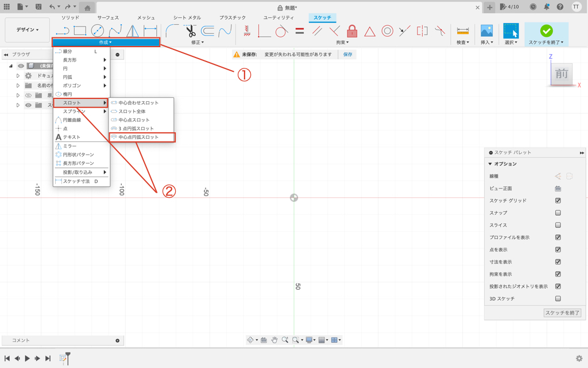Toggle the 寸法を表示 checkbox
This screenshot has width=588, height=368.
[x=558, y=262]
